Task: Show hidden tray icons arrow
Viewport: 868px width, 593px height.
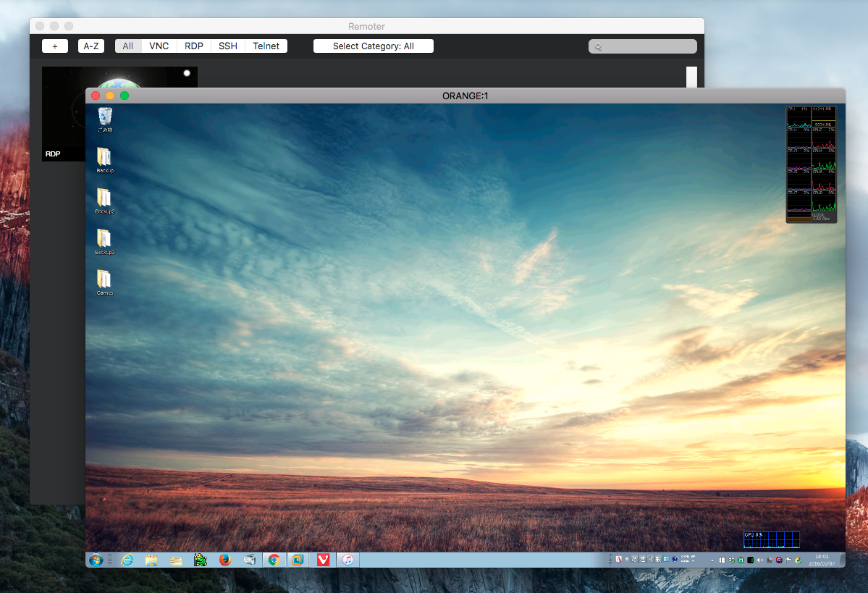Action: (712, 560)
